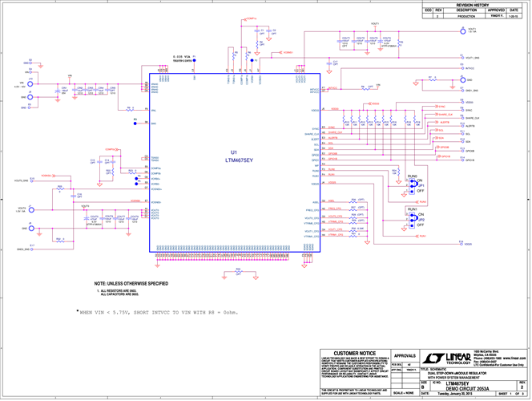Click the INTVCC short-to-VIN note text
The image size is (532, 401).
pyautogui.click(x=159, y=312)
